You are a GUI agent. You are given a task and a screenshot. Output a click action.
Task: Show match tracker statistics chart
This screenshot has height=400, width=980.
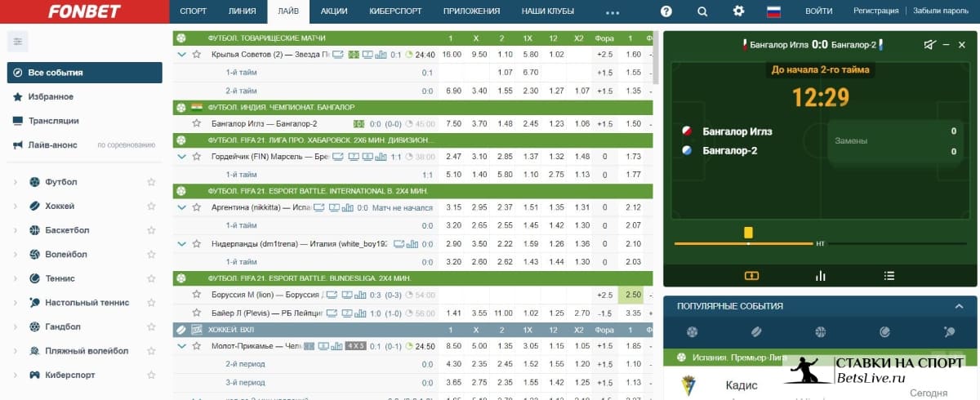click(x=820, y=276)
